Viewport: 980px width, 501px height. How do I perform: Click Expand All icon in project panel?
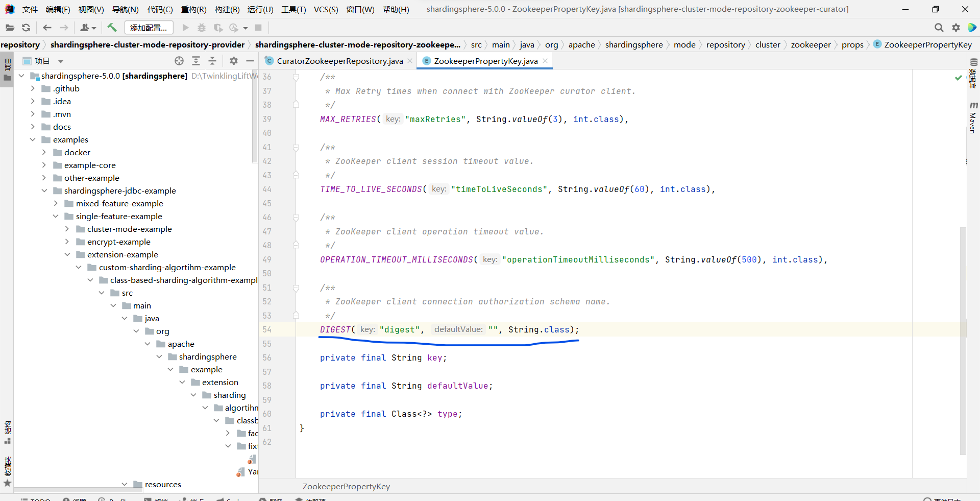196,61
